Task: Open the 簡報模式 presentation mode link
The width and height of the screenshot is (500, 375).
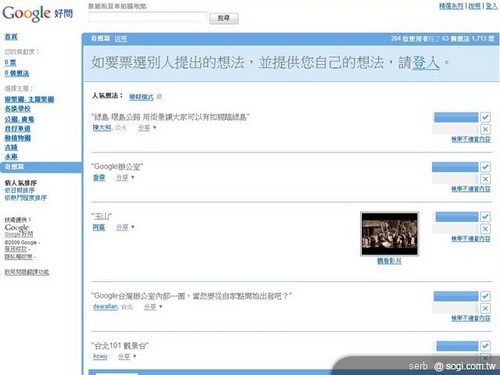Action: 141,97
